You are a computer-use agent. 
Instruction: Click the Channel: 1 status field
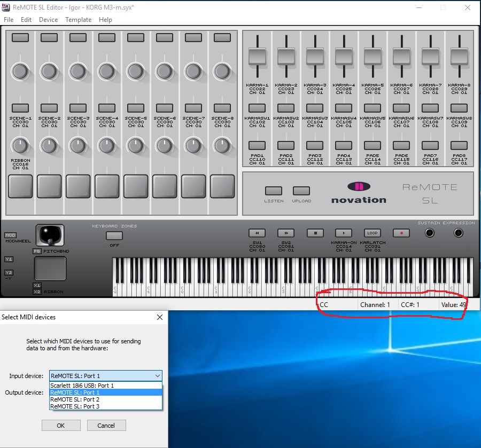pyautogui.click(x=378, y=304)
